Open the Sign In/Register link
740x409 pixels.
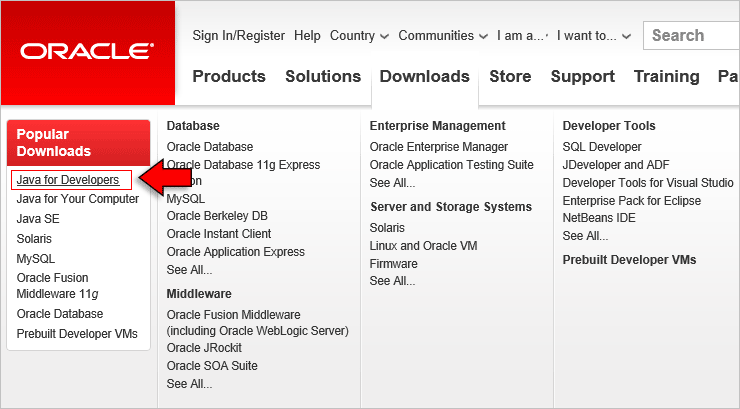238,36
